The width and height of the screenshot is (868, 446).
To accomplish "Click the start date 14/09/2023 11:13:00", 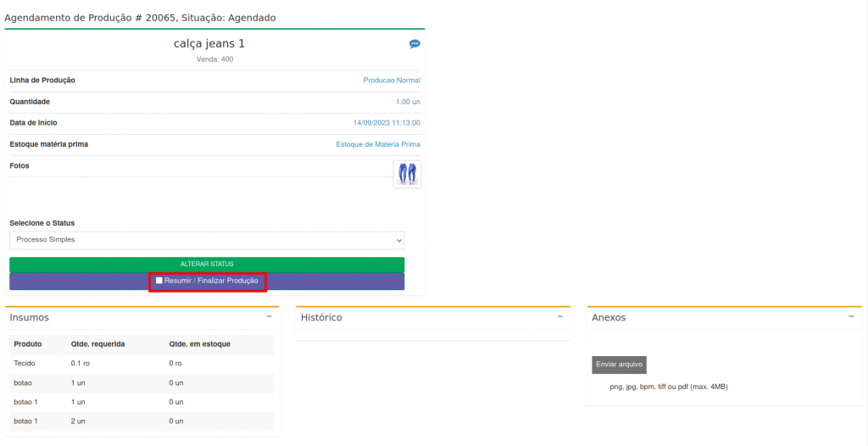I will [x=387, y=123].
